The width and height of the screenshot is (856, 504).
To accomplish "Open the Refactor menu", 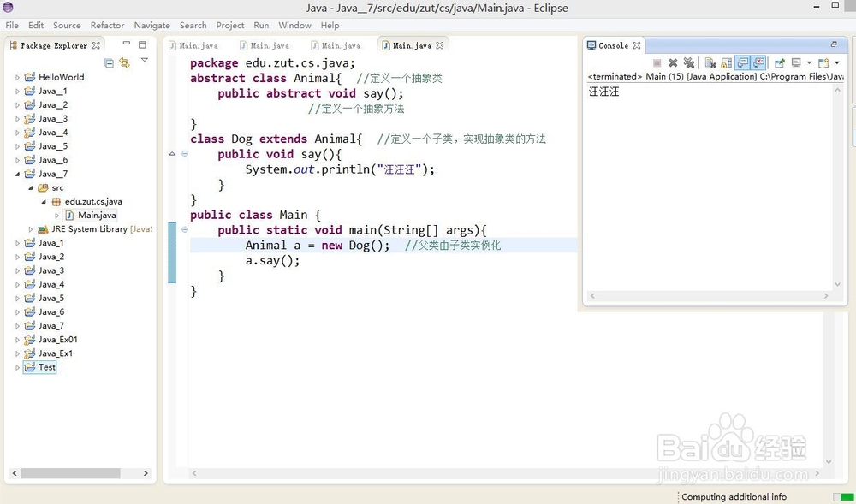I will point(107,25).
